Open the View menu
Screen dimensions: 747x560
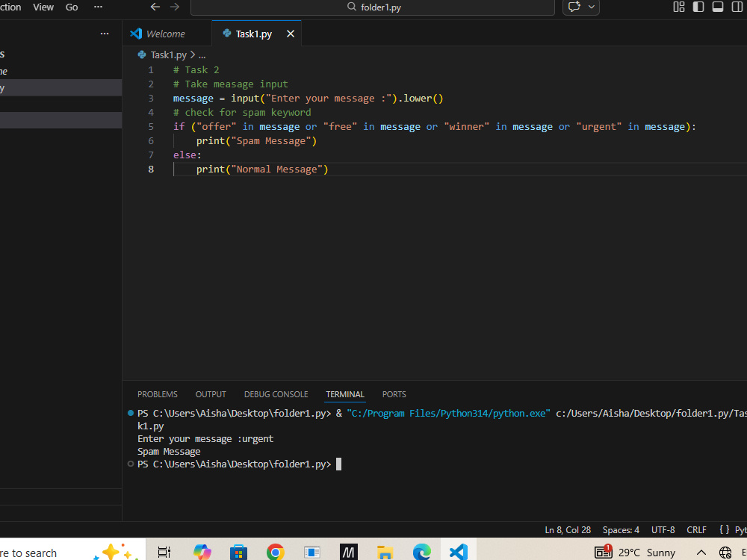43,7
